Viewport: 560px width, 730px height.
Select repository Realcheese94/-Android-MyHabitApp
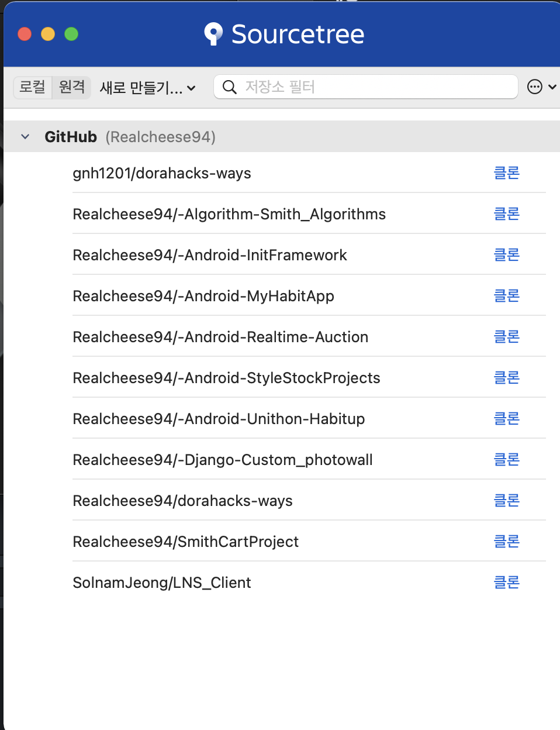203,297
